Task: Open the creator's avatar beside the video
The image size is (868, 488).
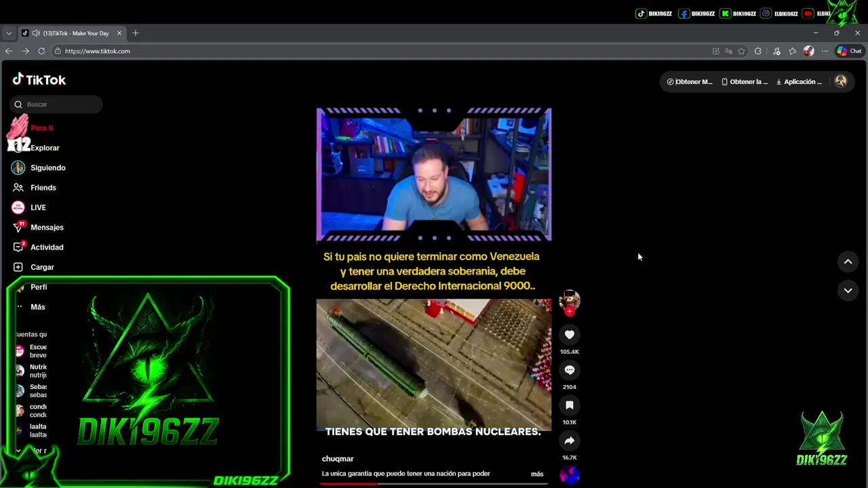Action: tap(569, 300)
